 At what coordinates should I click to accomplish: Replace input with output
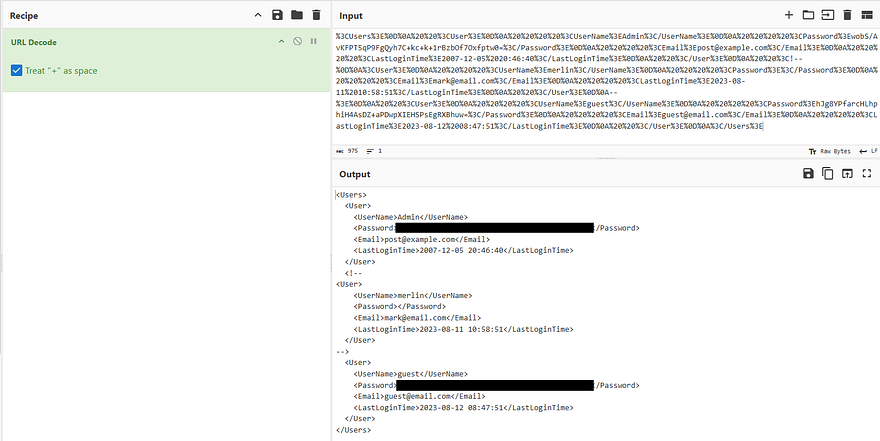click(x=847, y=174)
